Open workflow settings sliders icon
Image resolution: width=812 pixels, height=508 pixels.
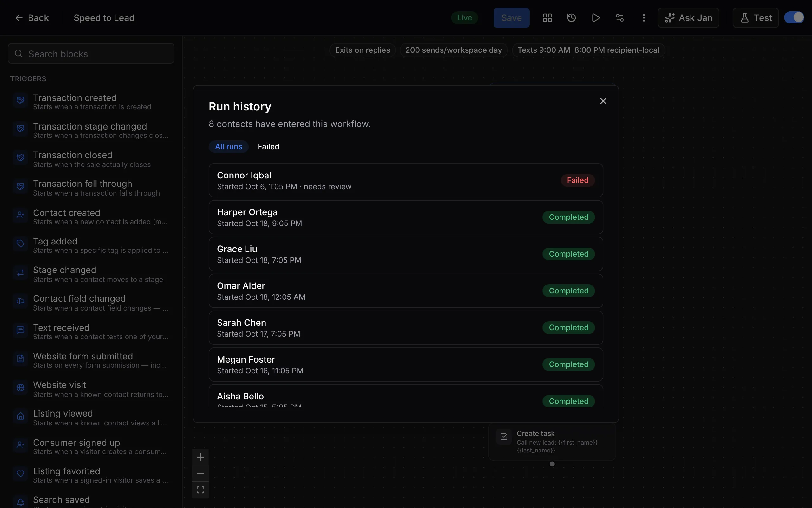pos(620,18)
